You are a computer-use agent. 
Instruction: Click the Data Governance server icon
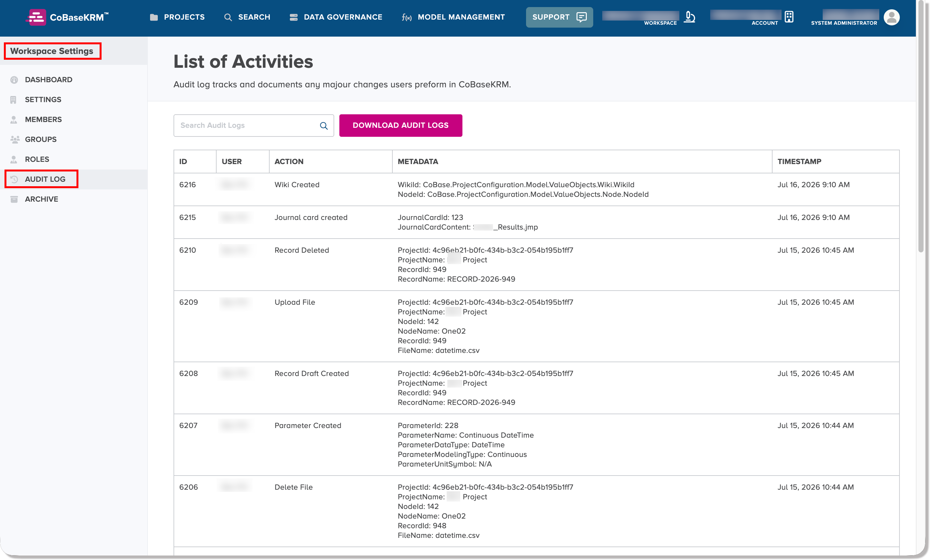click(x=293, y=17)
